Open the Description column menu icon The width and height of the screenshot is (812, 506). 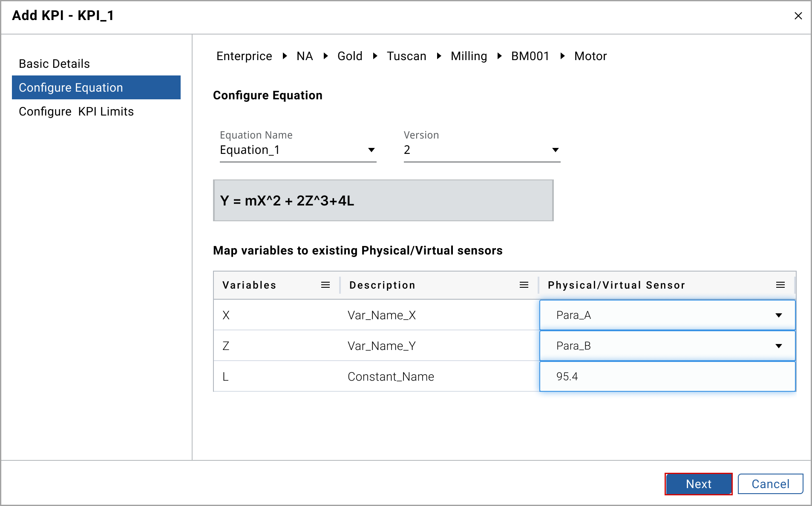(x=524, y=285)
